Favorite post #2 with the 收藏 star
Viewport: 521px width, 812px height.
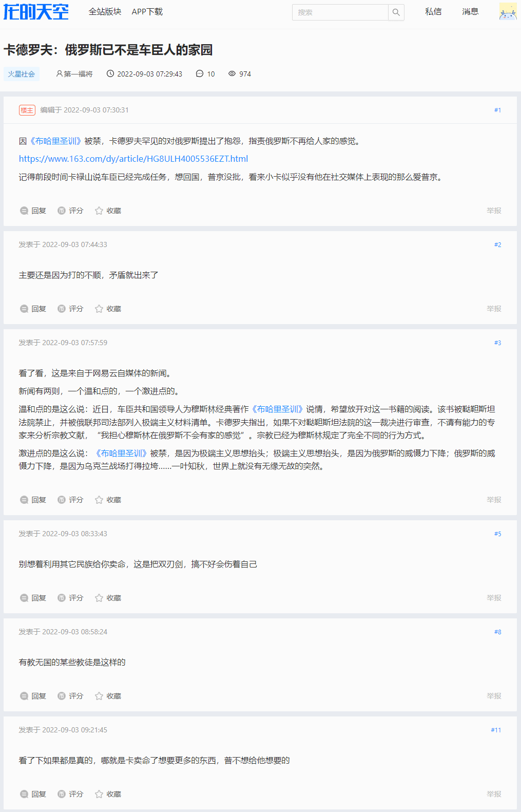pyautogui.click(x=108, y=309)
